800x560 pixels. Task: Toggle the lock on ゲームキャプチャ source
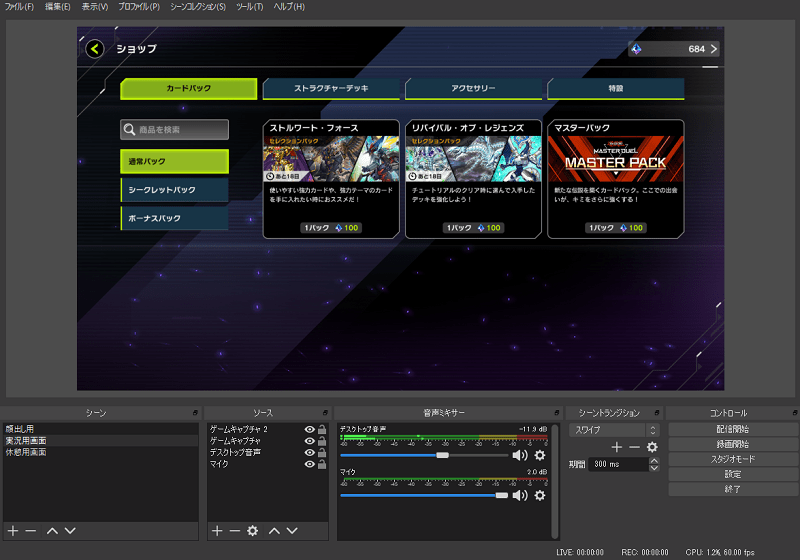tap(322, 441)
